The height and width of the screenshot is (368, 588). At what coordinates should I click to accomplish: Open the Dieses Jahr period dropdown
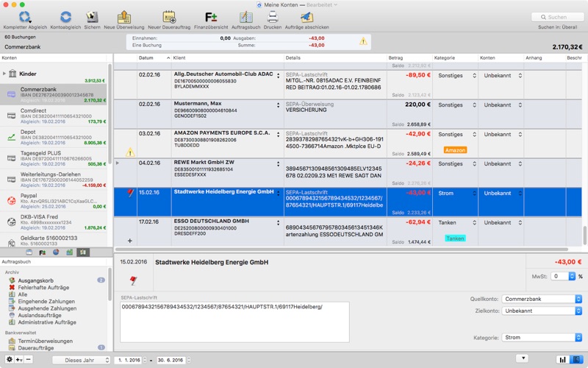81,360
